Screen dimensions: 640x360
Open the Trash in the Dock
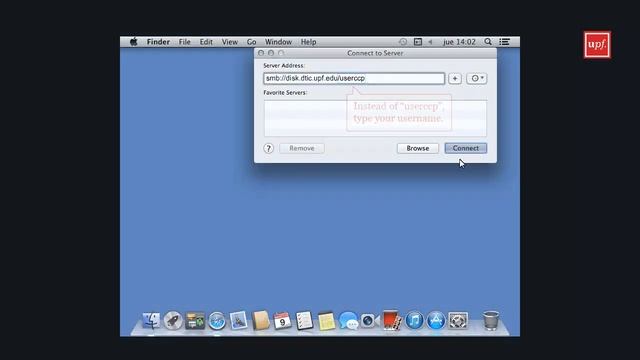pyautogui.click(x=491, y=320)
